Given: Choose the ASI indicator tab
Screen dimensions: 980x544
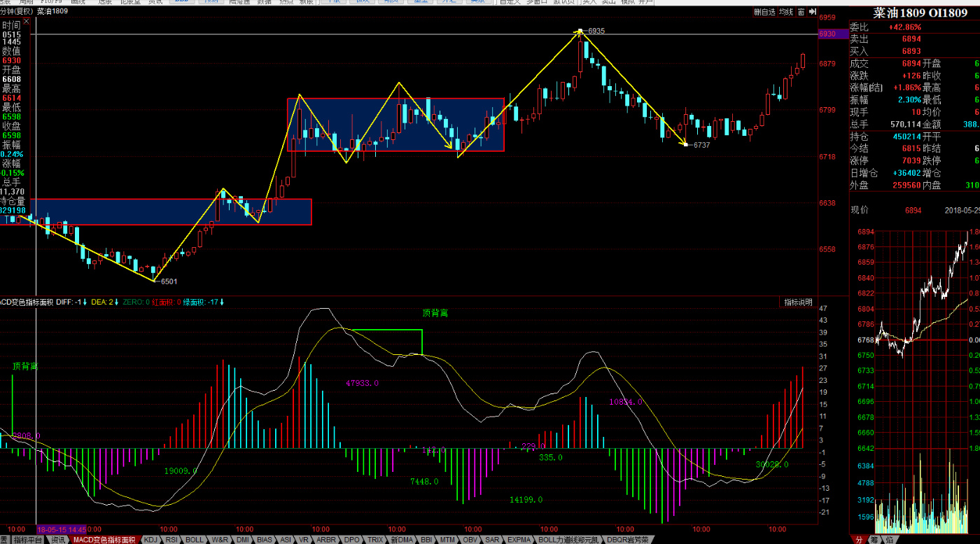Looking at the screenshot, I should pos(286,540).
